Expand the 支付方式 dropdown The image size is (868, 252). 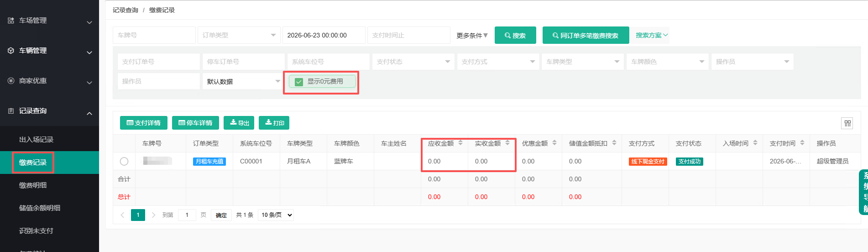(498, 62)
